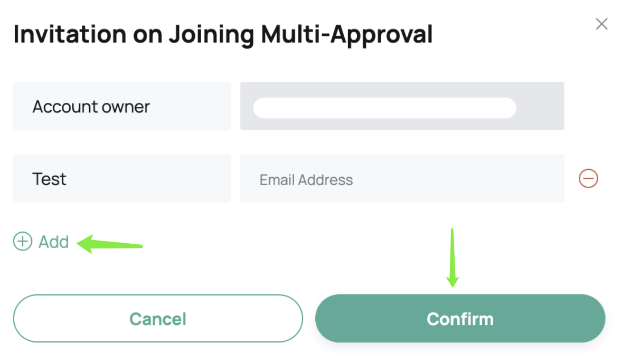
Task: Cancel the multi-approval invitation
Action: point(158,319)
